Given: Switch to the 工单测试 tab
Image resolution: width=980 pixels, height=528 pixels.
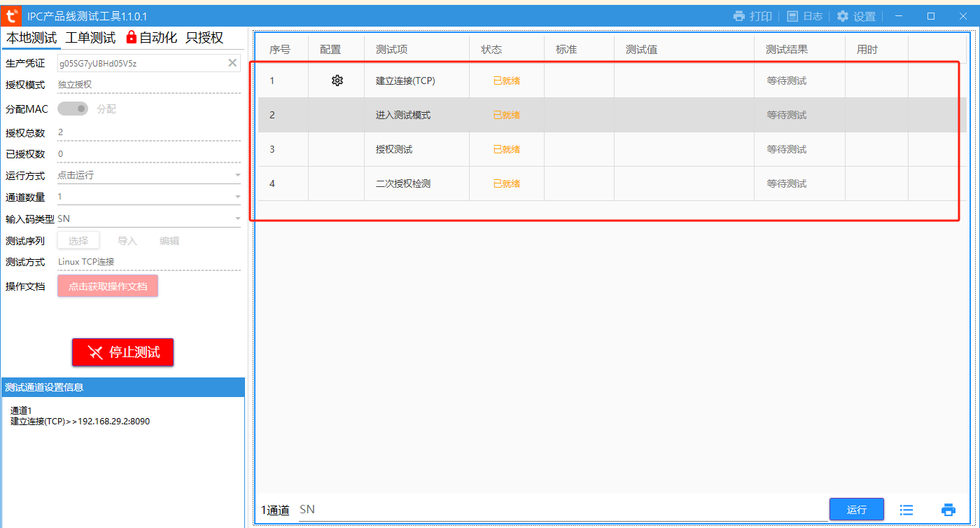Looking at the screenshot, I should 90,38.
